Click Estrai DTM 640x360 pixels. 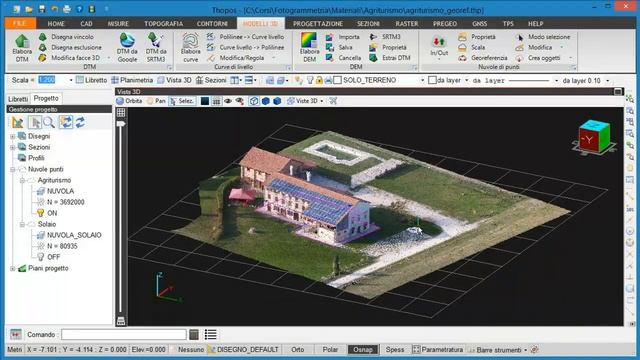[x=390, y=58]
